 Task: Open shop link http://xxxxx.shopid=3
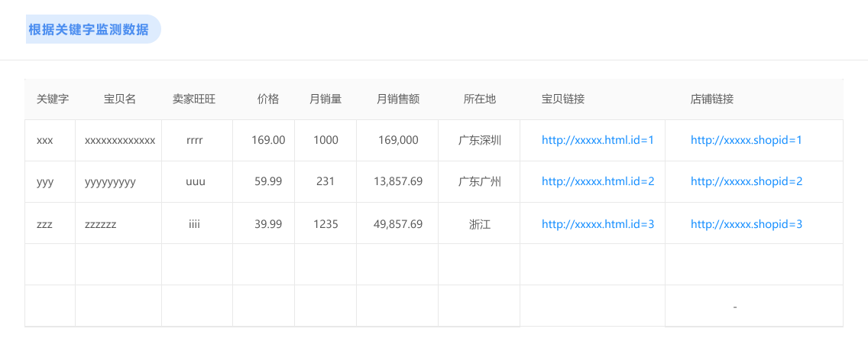[747, 224]
